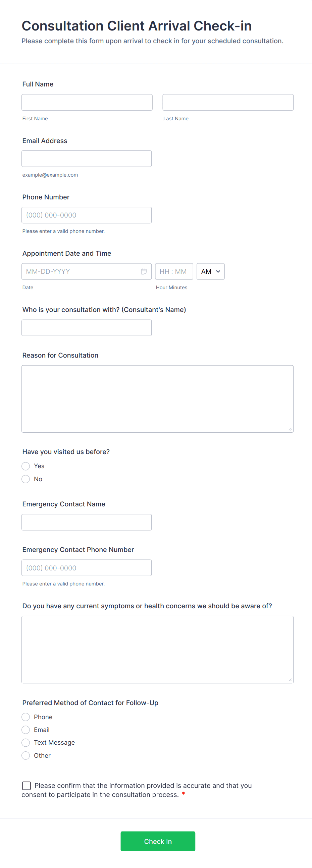
Task: Click the Reason for Consultation text area
Action: 158,398
